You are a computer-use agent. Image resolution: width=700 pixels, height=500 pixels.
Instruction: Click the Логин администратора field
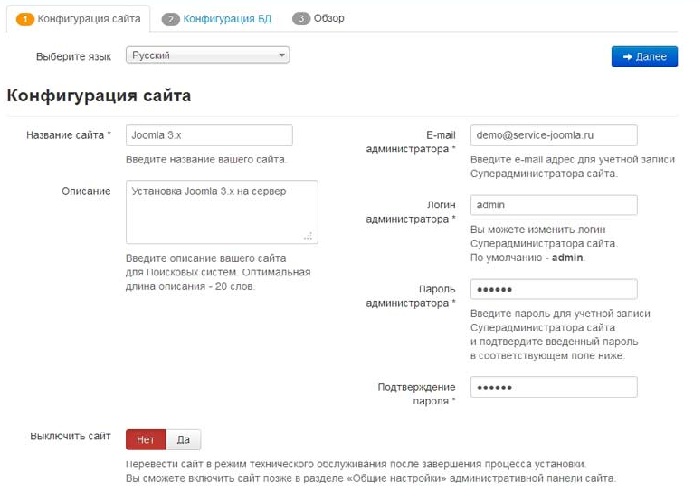[553, 205]
